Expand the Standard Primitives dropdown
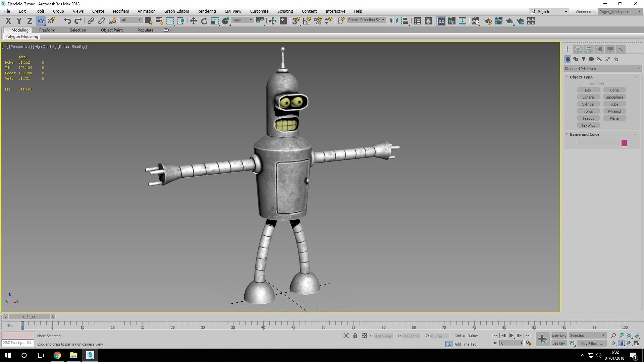 602,69
